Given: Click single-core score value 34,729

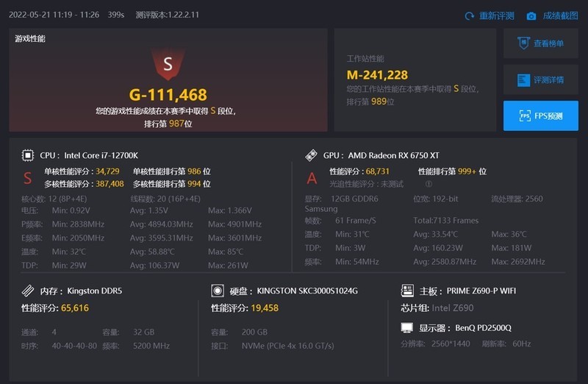Looking at the screenshot, I should (107, 171).
